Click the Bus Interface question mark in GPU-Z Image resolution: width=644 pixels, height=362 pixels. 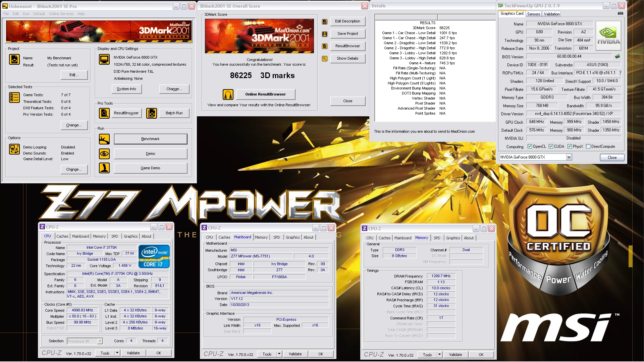coord(620,73)
